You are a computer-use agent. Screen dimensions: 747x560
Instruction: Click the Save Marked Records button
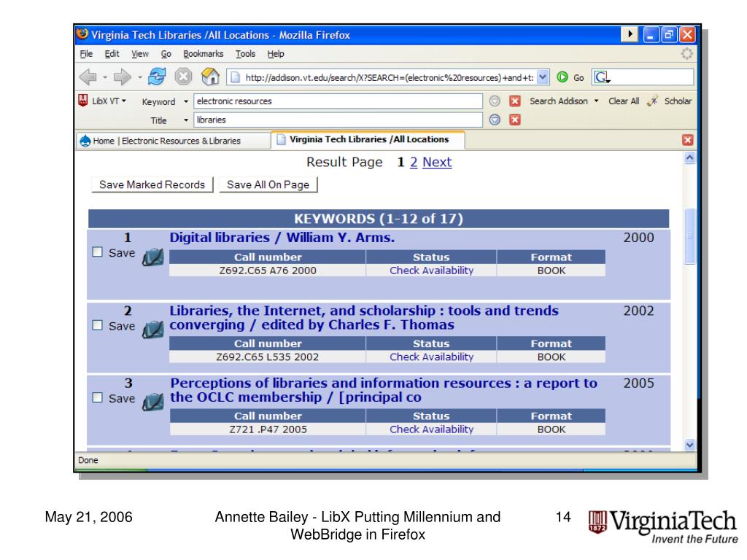[152, 184]
